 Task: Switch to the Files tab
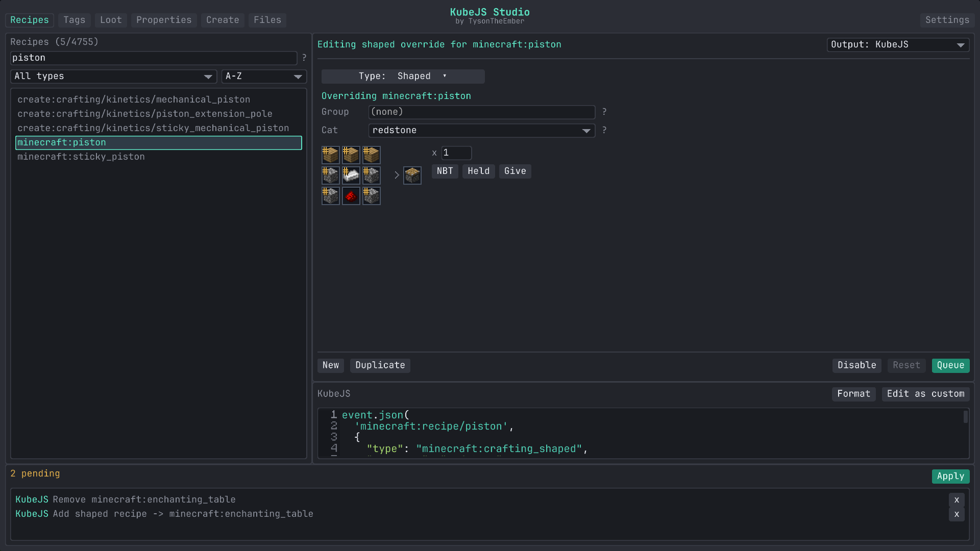coord(267,20)
